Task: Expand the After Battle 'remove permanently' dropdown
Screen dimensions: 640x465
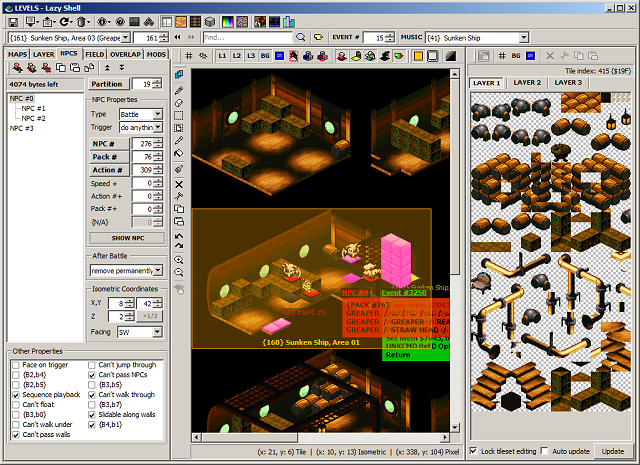Action: click(x=158, y=271)
